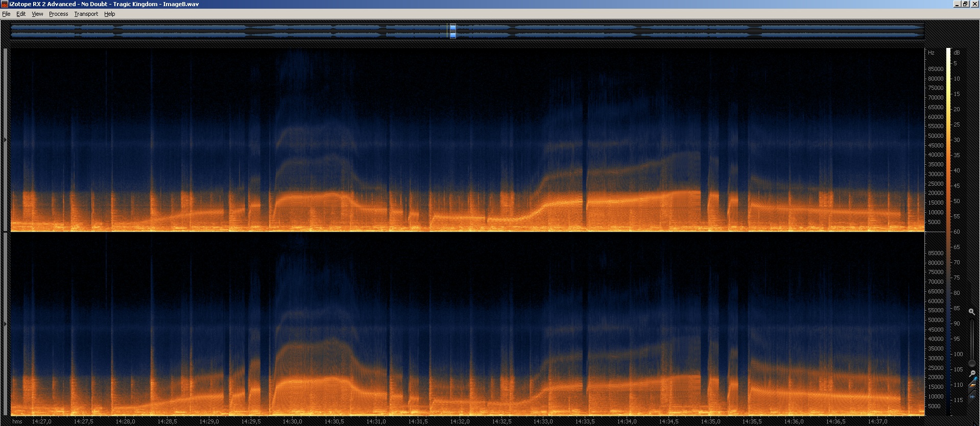Switch to the waveform view icon
The width and height of the screenshot is (980, 426).
tap(971, 396)
